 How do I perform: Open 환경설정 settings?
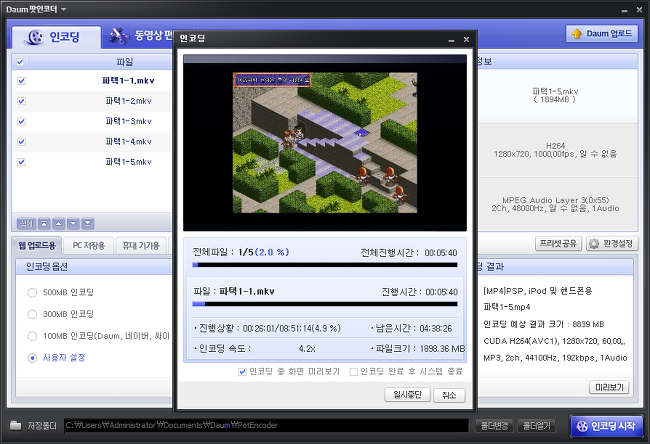pyautogui.click(x=611, y=243)
